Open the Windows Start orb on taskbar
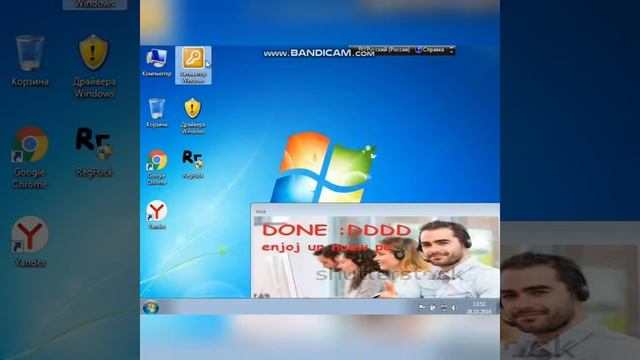This screenshot has height=360, width=640. tap(151, 307)
